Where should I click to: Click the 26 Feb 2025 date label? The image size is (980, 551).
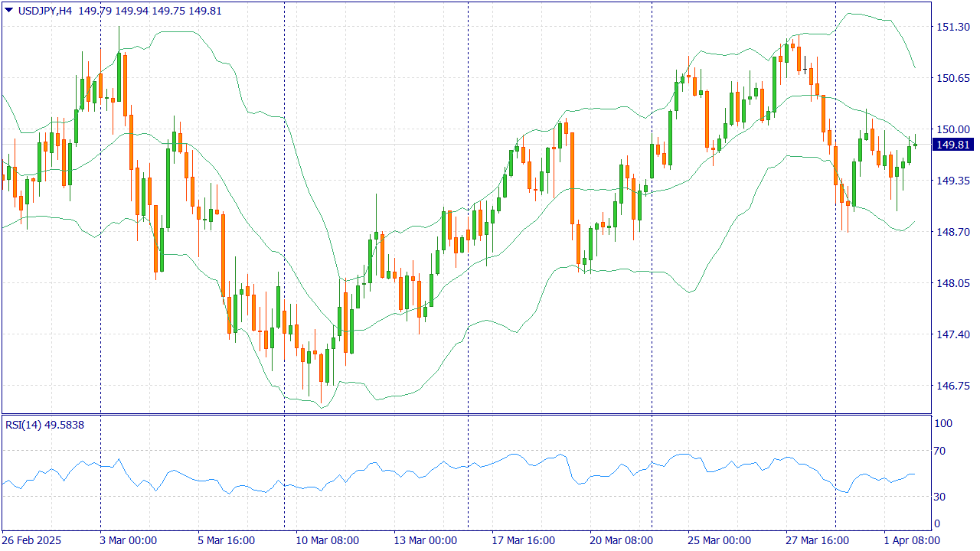(31, 540)
